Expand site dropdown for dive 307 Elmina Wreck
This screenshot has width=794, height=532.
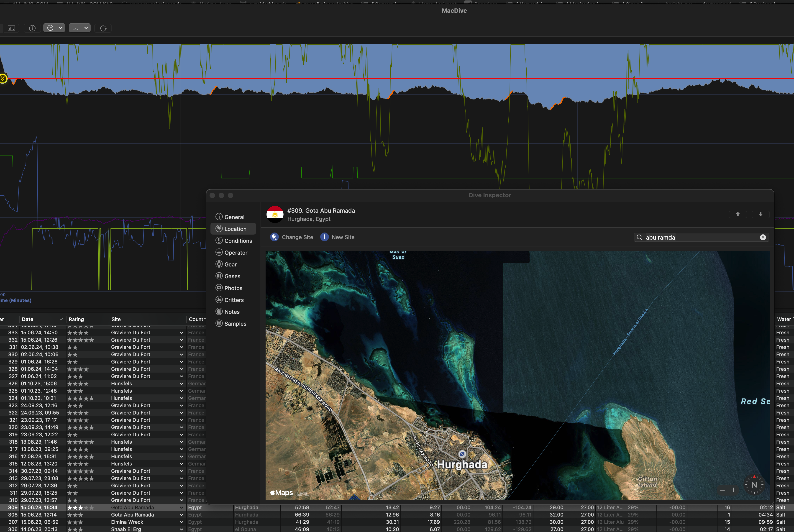pyautogui.click(x=182, y=522)
